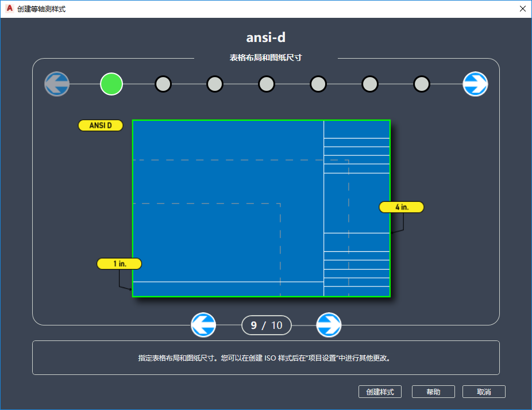
Task: Close the 创建等轴测样式 dialog
Action: tap(522, 9)
